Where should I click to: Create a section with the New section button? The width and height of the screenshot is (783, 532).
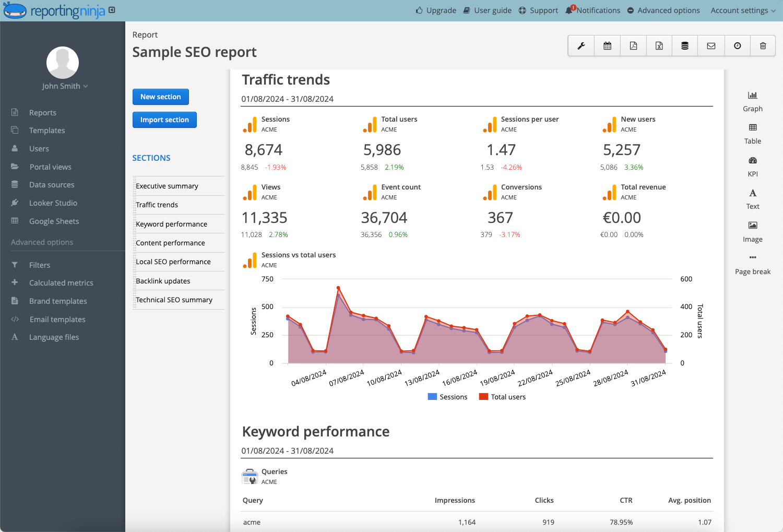point(161,97)
